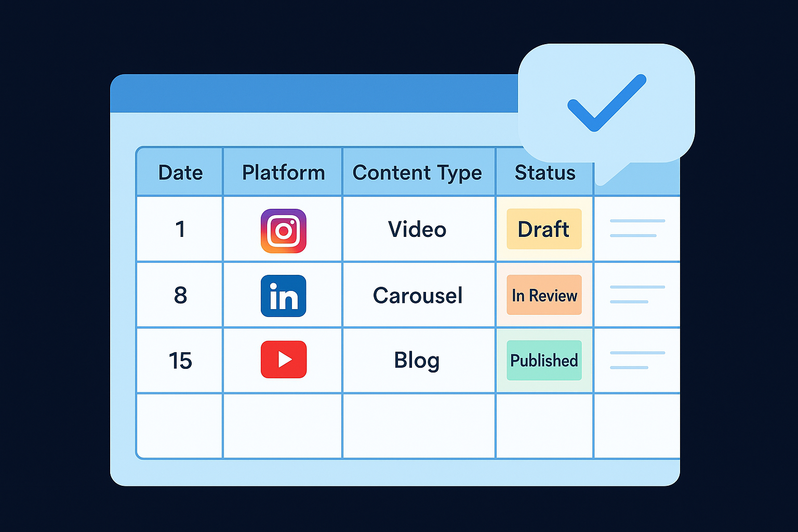This screenshot has width=798, height=532.
Task: Click the Platform column header
Action: [283, 172]
